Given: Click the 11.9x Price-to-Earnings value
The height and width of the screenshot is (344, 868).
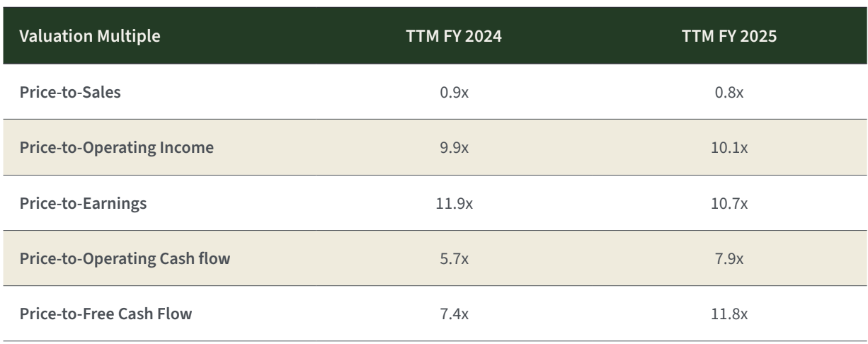Looking at the screenshot, I should (x=454, y=204).
